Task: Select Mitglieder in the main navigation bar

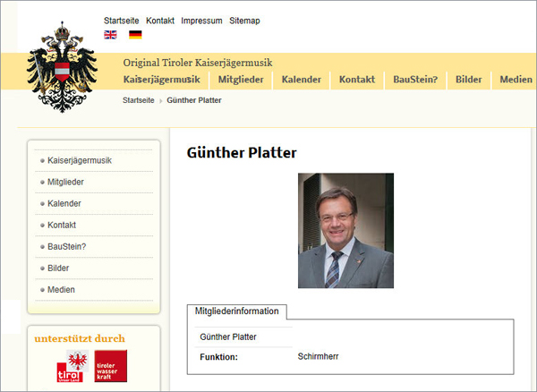Action: [241, 80]
